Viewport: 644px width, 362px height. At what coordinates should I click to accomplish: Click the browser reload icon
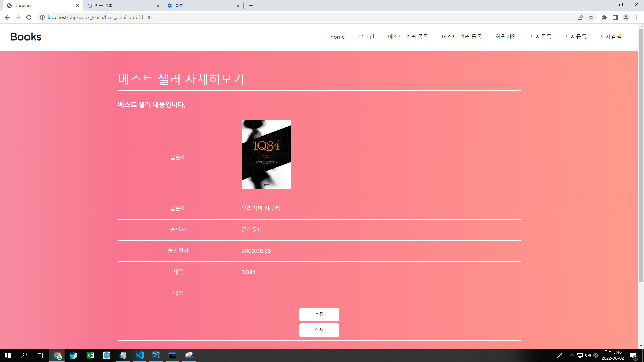29,17
